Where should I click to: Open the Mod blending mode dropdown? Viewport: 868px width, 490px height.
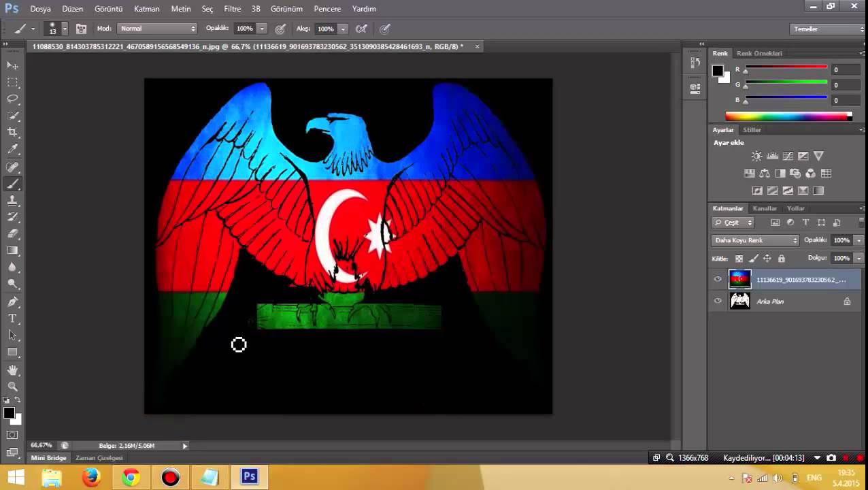coord(157,29)
